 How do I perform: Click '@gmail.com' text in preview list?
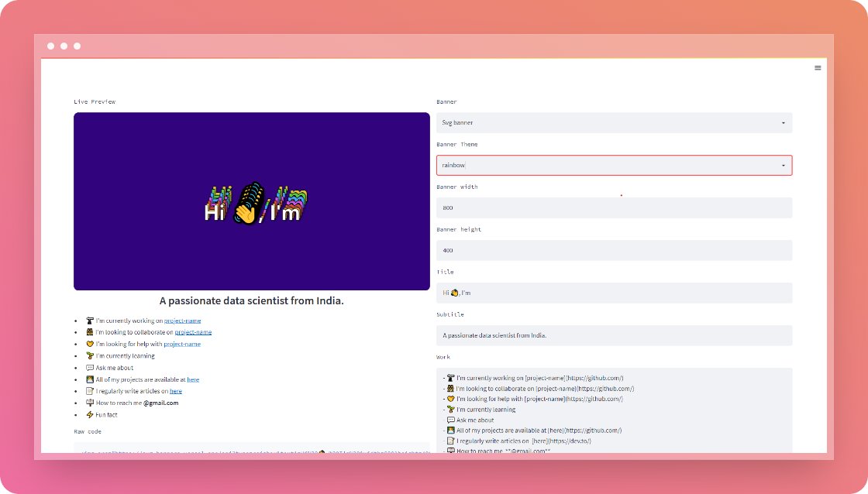click(161, 403)
